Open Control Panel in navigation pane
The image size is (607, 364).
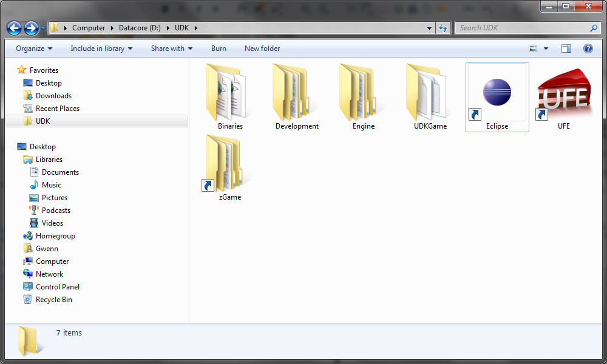point(57,287)
